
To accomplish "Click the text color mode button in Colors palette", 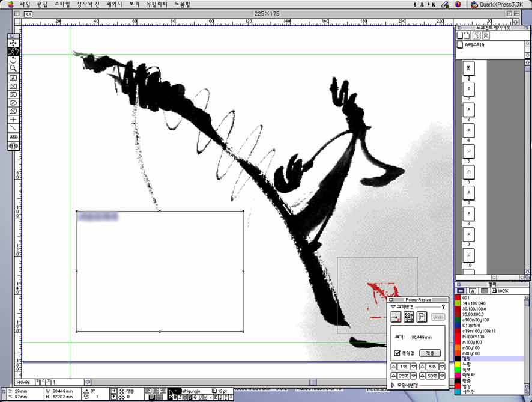I will click(x=473, y=291).
